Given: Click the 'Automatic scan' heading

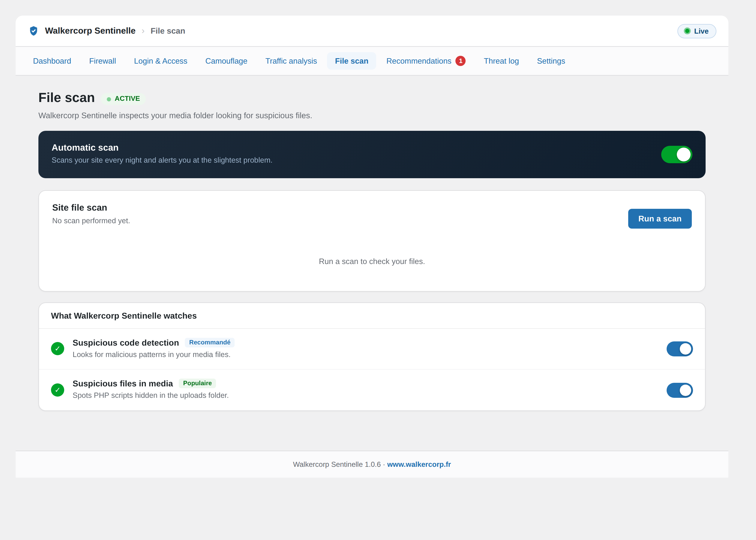Looking at the screenshot, I should pos(85,148).
